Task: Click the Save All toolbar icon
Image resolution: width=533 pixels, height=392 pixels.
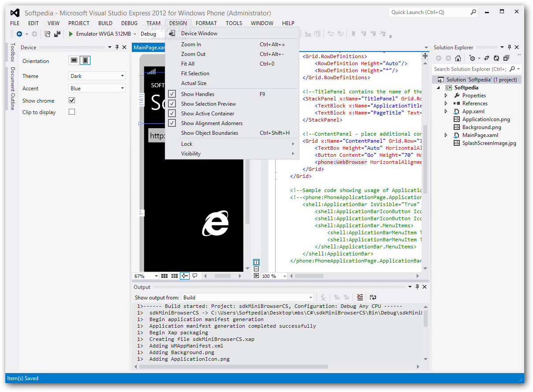Action: [x=57, y=34]
